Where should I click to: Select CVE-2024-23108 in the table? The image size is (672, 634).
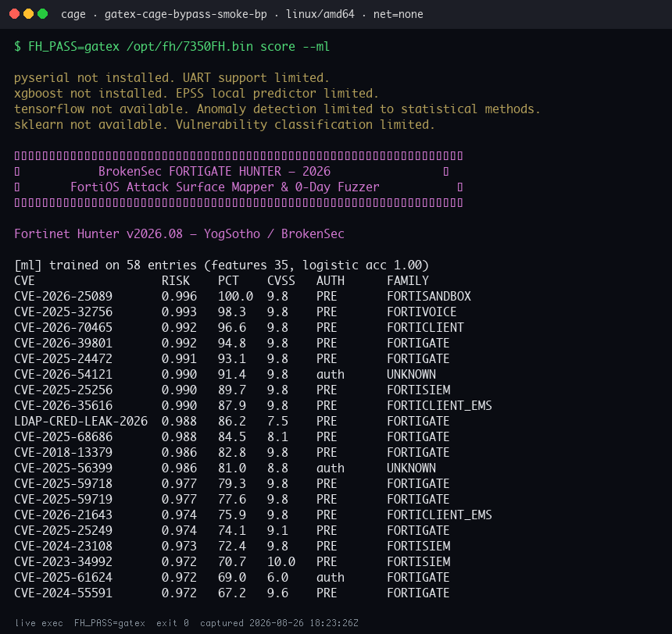[63, 546]
